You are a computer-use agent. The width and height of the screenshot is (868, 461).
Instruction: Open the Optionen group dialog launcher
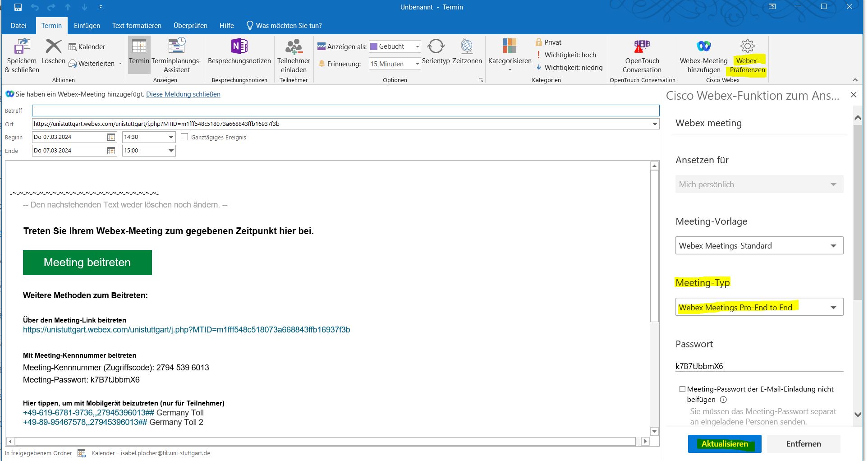point(481,80)
